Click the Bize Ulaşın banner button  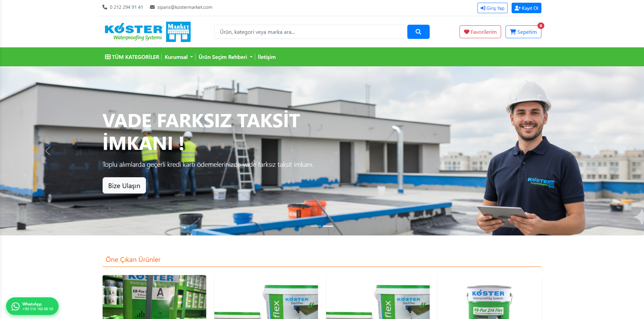[x=124, y=185]
